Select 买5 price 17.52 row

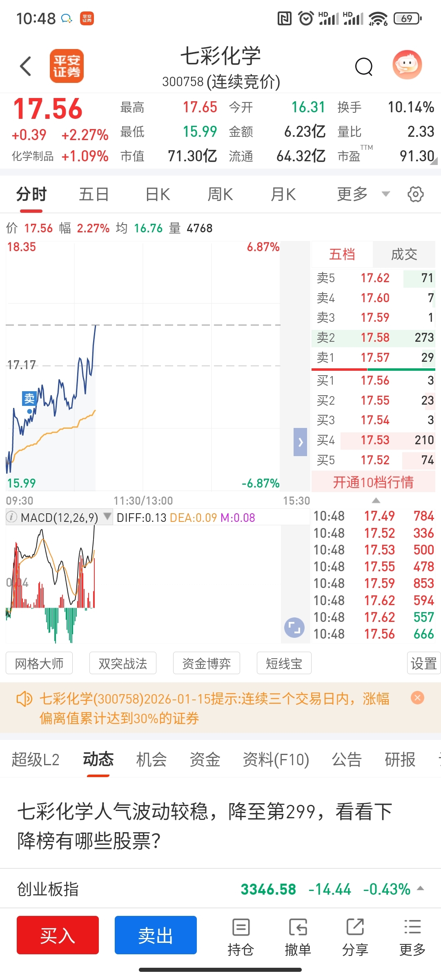pyautogui.click(x=373, y=460)
